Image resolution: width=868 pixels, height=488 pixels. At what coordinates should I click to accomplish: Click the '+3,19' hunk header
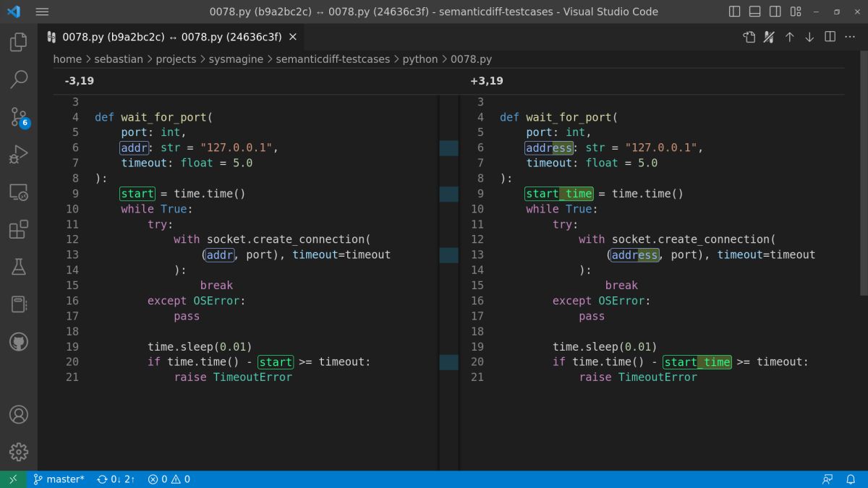pos(486,81)
